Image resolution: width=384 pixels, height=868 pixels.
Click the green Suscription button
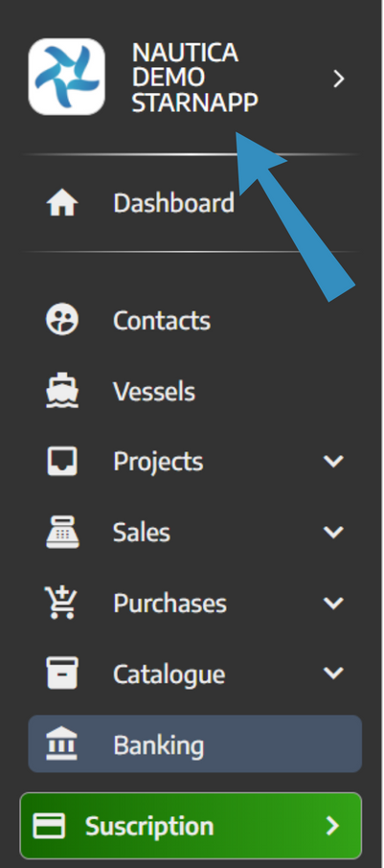click(191, 826)
